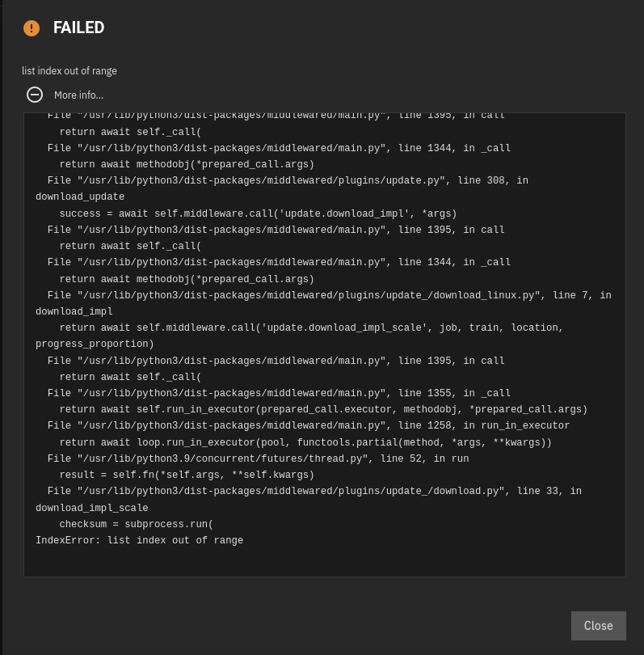
Task: Click the FAILED dialog heading
Action: [x=78, y=27]
